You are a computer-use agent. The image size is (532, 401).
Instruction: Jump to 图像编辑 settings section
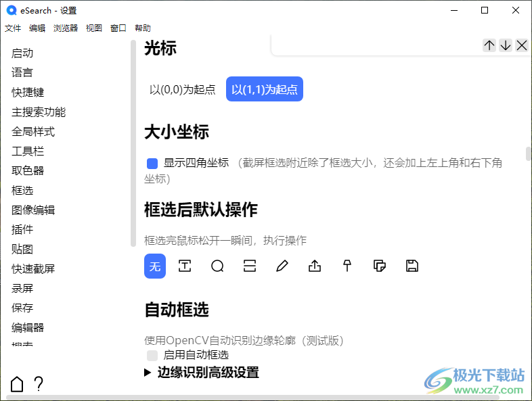coord(33,210)
